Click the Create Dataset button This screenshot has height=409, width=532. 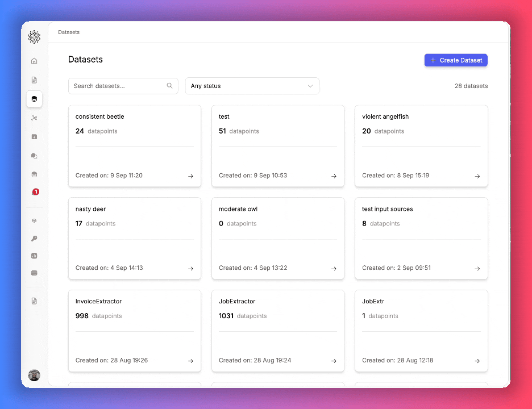click(x=456, y=60)
